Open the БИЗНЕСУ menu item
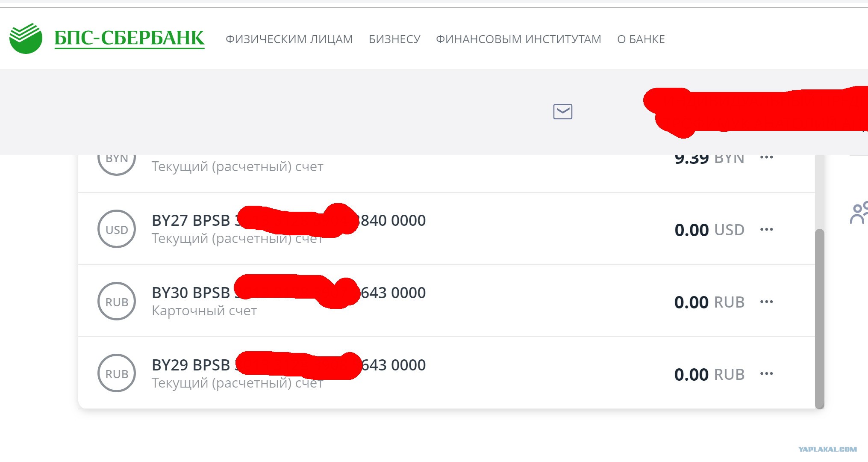This screenshot has width=868, height=462. (394, 39)
